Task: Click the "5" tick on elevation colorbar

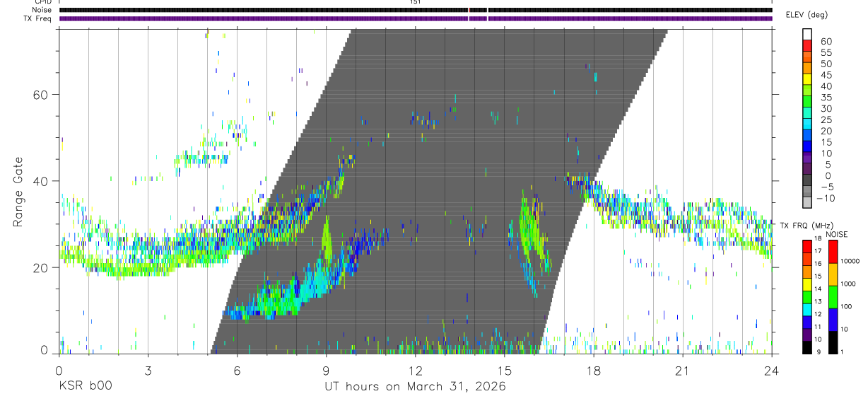Action: tap(828, 165)
